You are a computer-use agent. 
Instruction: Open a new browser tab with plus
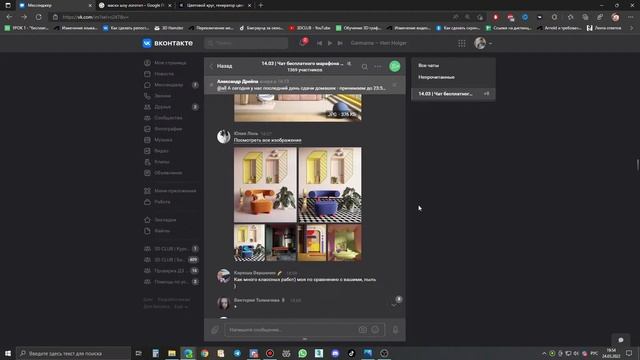click(261, 5)
